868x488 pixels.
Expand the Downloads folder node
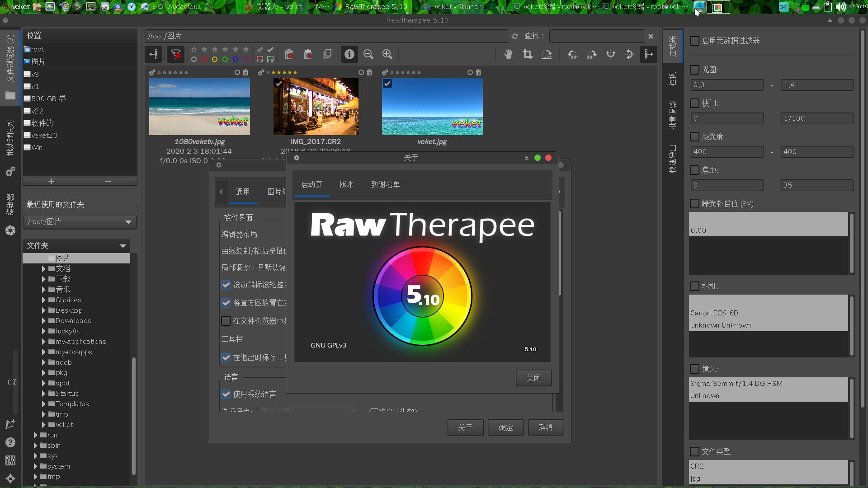(x=43, y=321)
